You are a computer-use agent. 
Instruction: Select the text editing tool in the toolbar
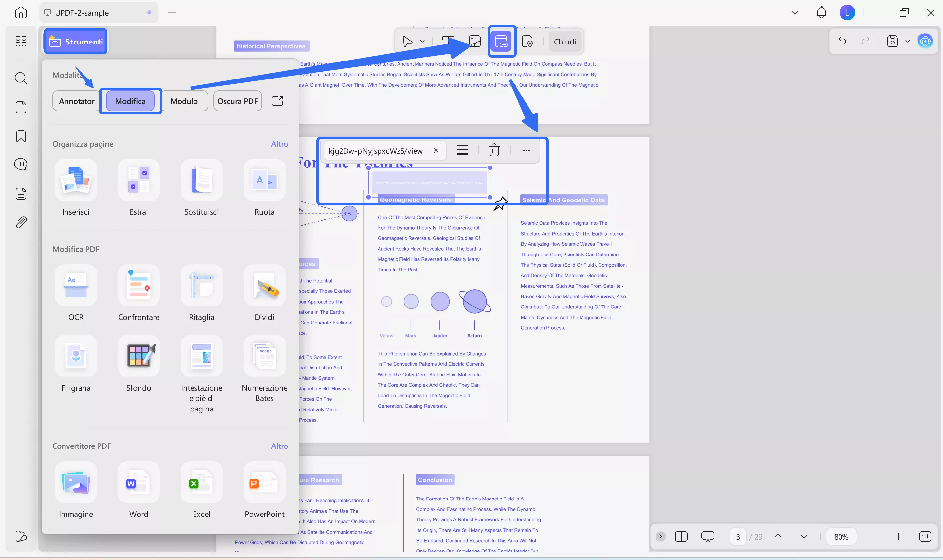point(448,42)
